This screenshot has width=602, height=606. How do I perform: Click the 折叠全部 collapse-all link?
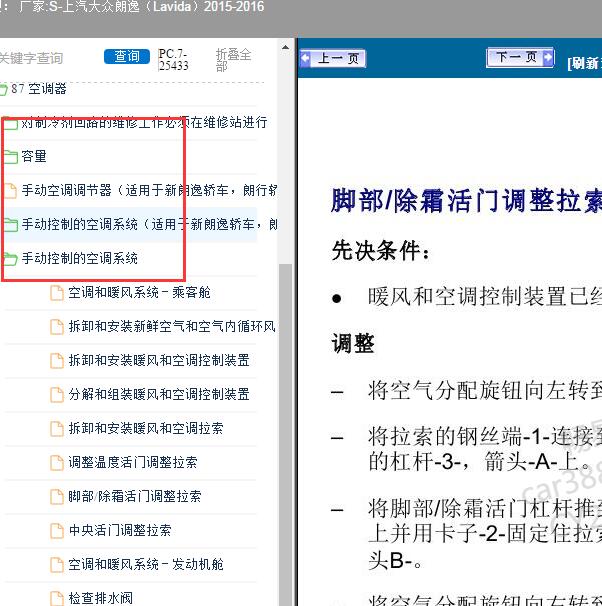233,60
